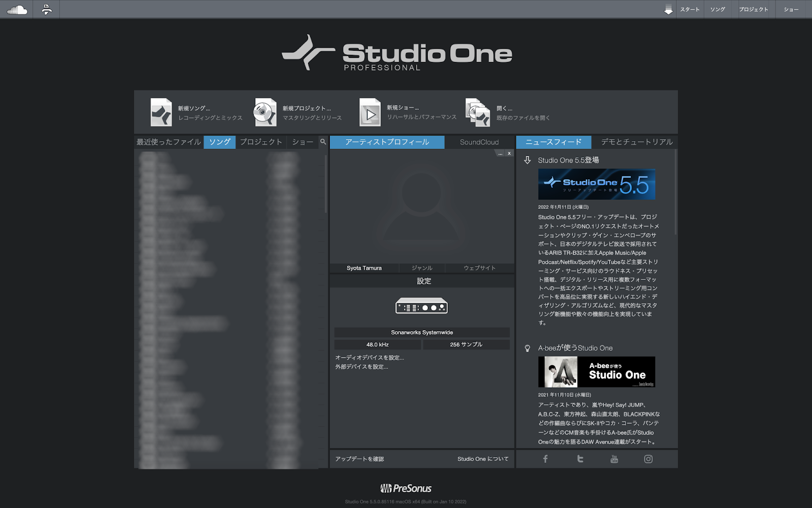
Task: Select SoundCloud tab
Action: [x=480, y=142]
